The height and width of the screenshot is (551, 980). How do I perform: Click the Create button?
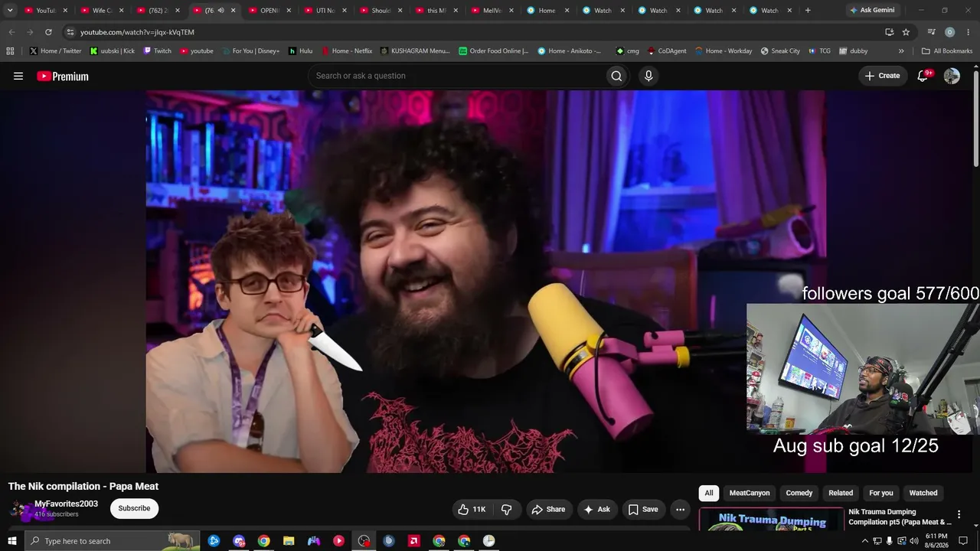[883, 76]
